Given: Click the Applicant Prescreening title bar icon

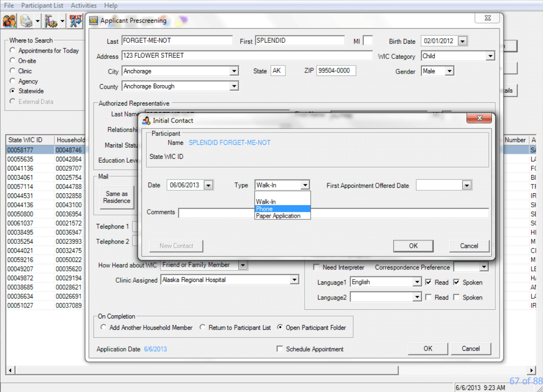Looking at the screenshot, I should (93, 20).
